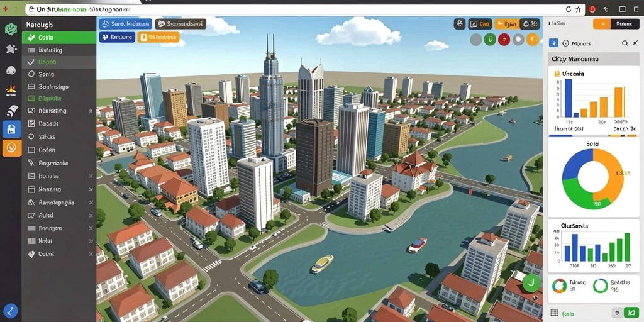
Task: Click the search magnifier in right panel
Action: 625,43
